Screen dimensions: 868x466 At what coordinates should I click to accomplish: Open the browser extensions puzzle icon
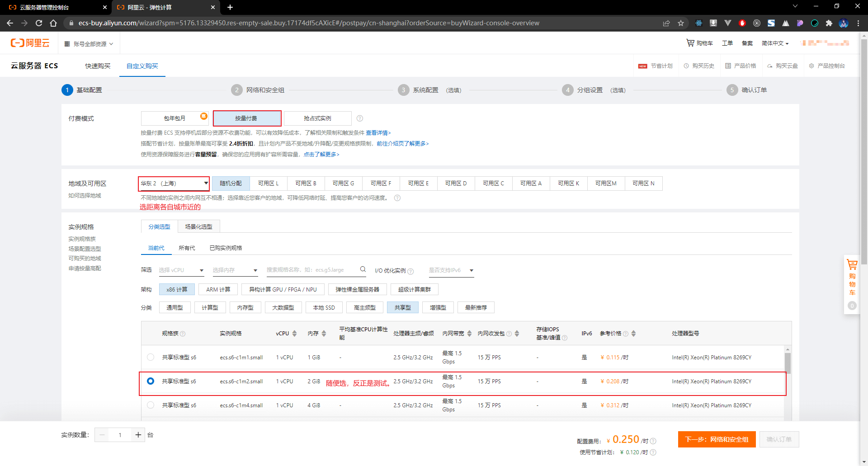(x=829, y=23)
